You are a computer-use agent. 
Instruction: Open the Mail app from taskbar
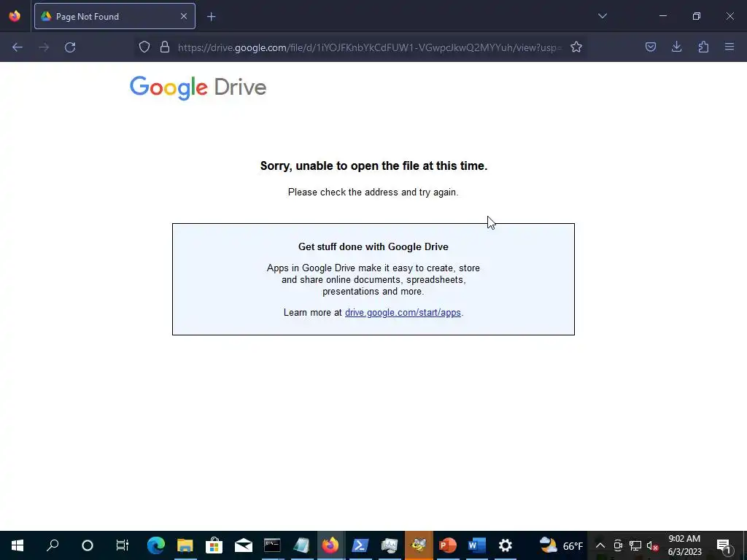[244, 545]
